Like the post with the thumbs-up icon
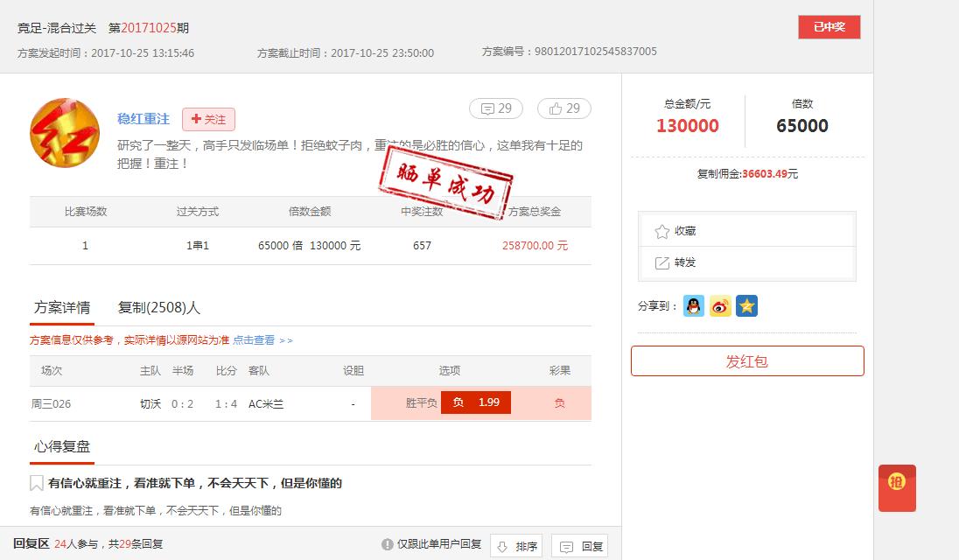The height and width of the screenshot is (560, 959). (x=564, y=108)
